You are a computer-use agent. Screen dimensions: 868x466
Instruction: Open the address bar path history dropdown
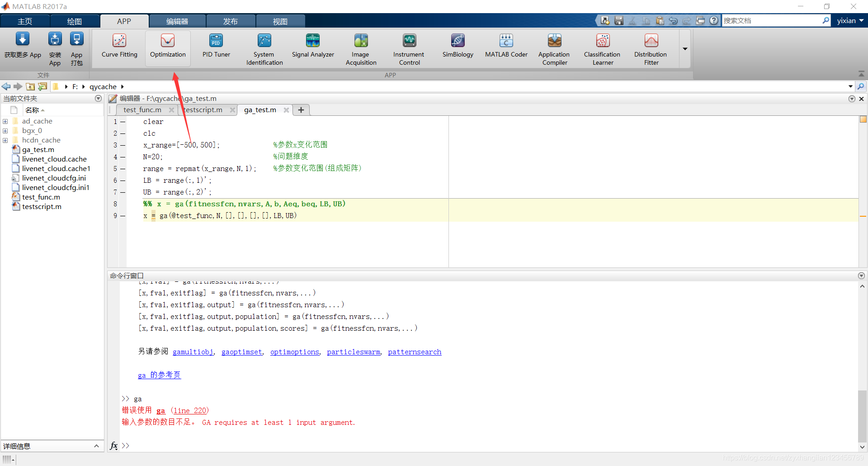point(850,86)
